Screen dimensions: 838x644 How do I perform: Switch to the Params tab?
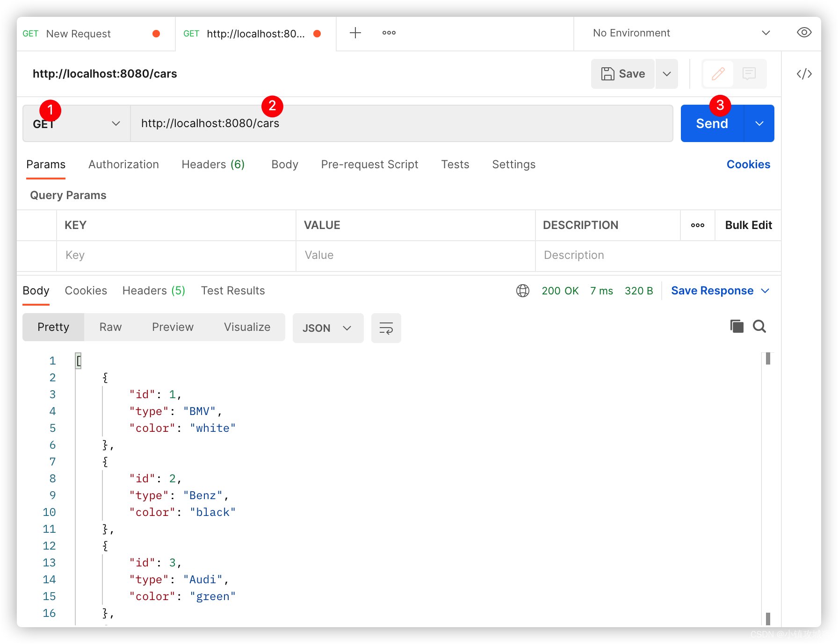click(x=46, y=165)
